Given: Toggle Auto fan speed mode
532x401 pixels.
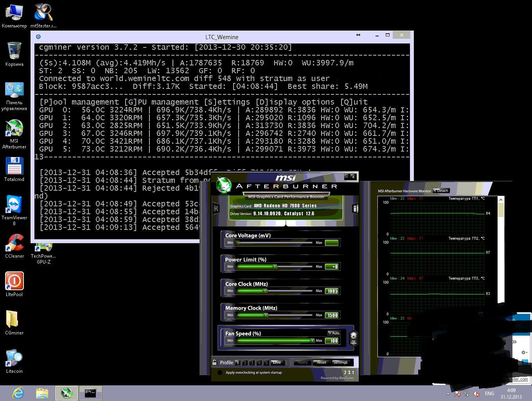Looking at the screenshot, I should click(x=334, y=333).
